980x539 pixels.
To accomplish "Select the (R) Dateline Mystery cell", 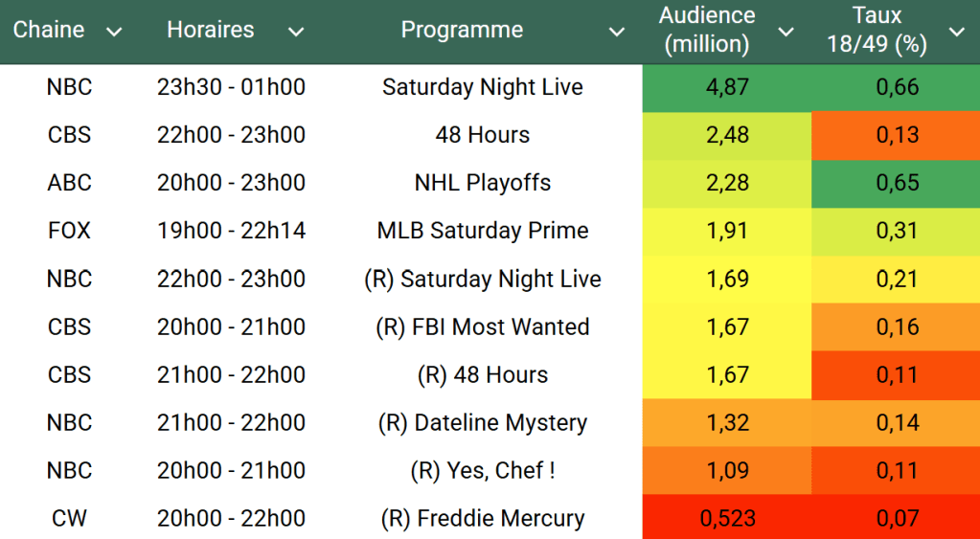I will pos(482,422).
